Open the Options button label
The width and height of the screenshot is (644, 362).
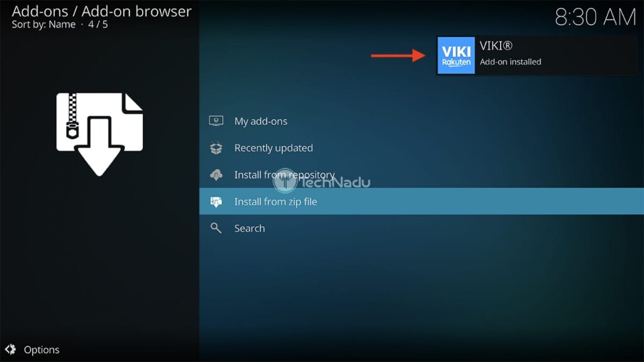(x=42, y=349)
